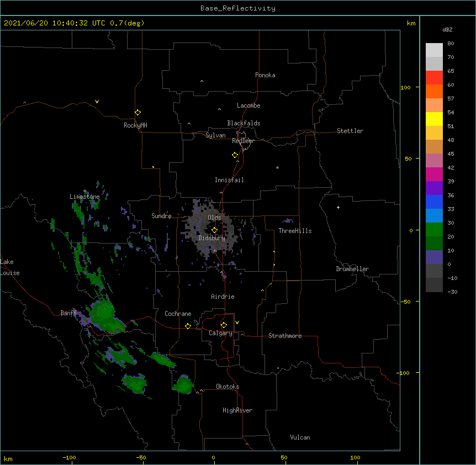Pick the magenta swatch in the dBZ legend
476x465 pixels.
point(434,174)
